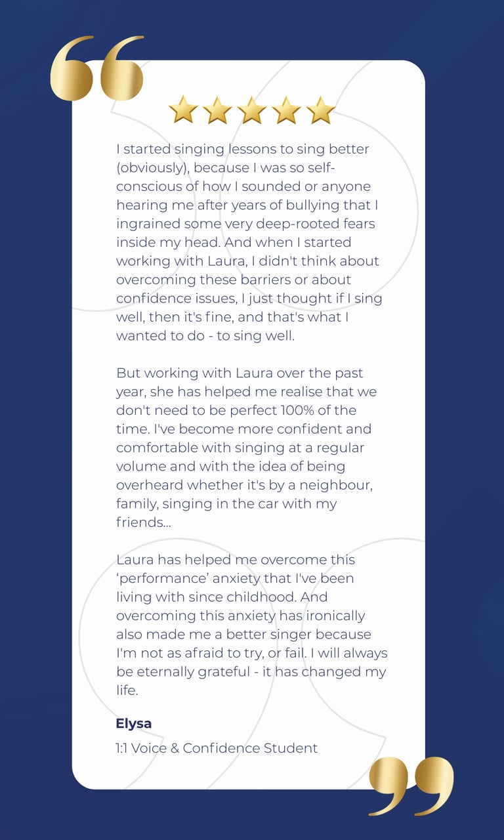Click the first gold star
The width and height of the screenshot is (504, 840).
click(x=183, y=110)
